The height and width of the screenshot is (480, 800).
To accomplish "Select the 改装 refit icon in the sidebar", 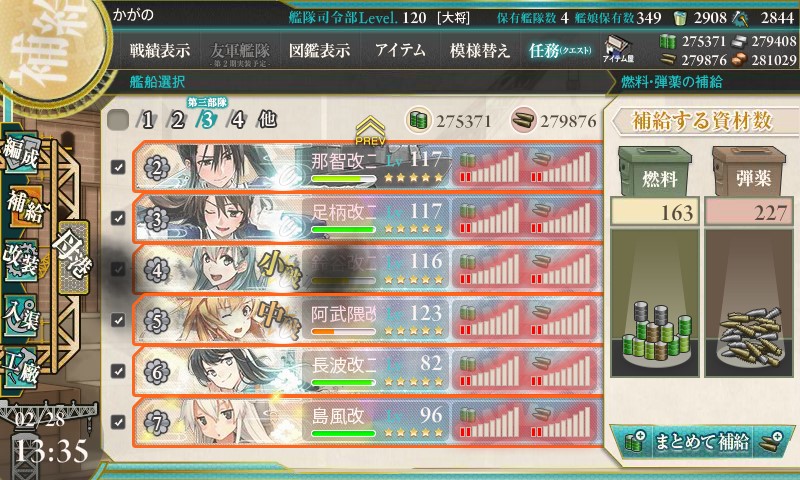I will coord(21,260).
